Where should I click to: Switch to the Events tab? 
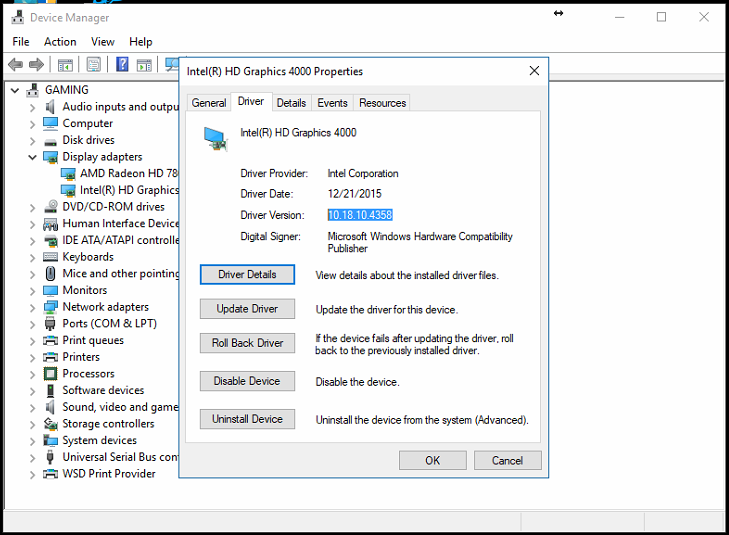click(332, 103)
